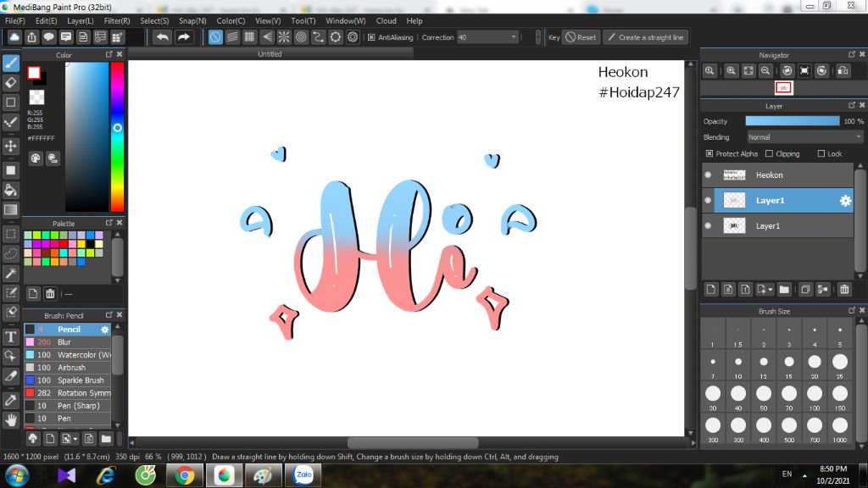This screenshot has width=868, height=488.
Task: Enable the layer Lock checkbox
Action: pos(821,154)
